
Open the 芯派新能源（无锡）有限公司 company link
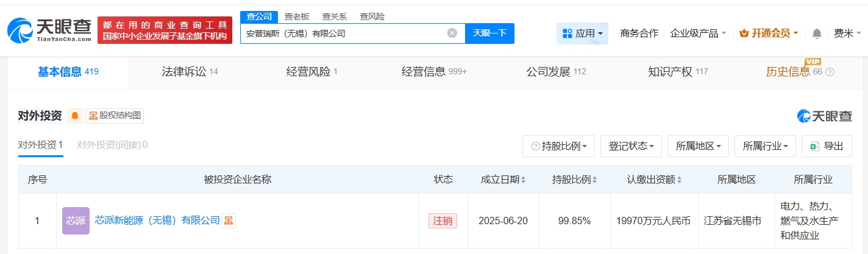[157, 220]
